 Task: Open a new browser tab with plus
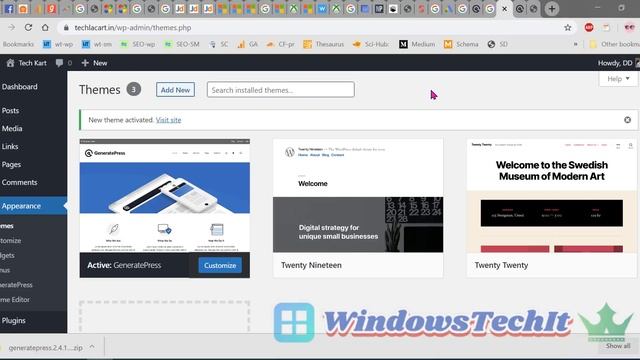552,9
